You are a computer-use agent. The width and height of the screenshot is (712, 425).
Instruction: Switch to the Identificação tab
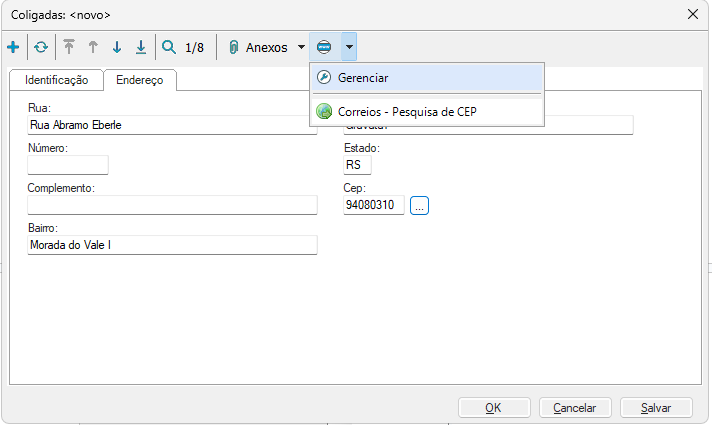[x=56, y=80]
